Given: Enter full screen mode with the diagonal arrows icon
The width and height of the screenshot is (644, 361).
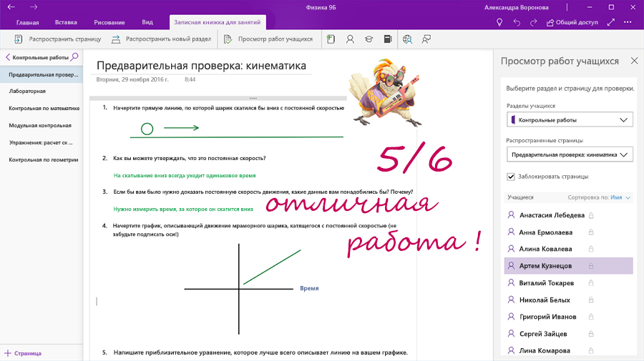Looking at the screenshot, I should pyautogui.click(x=610, y=22).
